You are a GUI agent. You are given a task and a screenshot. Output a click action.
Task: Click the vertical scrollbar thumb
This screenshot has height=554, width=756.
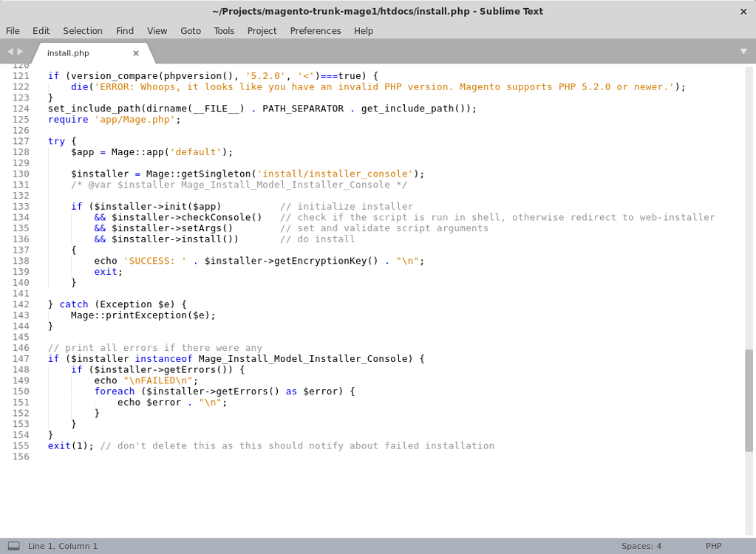[749, 399]
